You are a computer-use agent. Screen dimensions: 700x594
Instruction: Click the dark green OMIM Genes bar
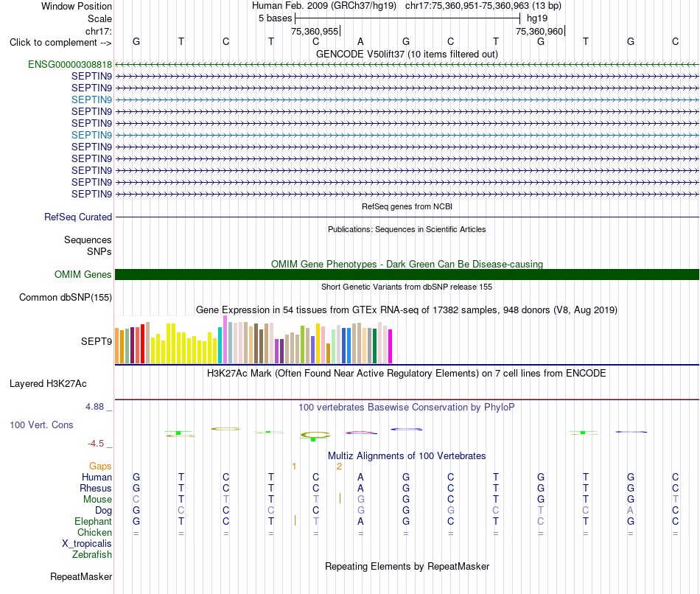click(407, 275)
